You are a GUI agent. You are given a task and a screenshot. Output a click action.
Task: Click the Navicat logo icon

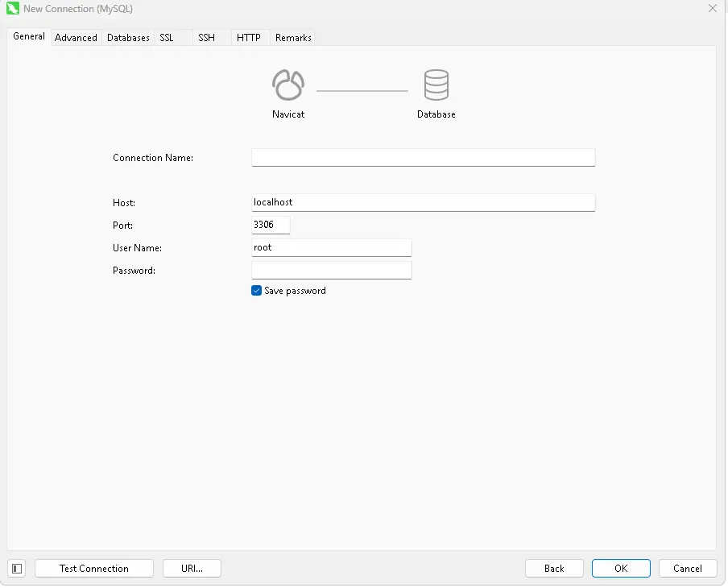point(288,85)
